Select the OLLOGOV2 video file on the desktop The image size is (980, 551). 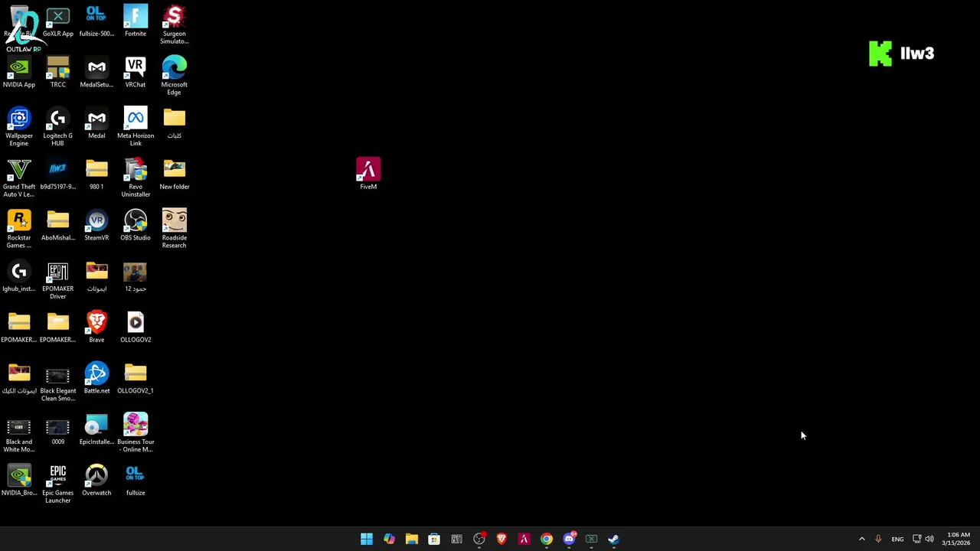(x=136, y=328)
